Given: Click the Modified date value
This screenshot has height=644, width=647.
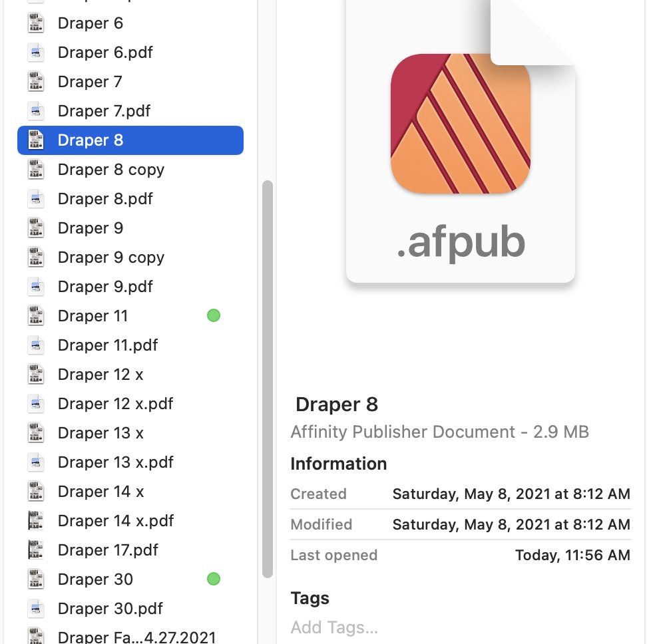Looking at the screenshot, I should (x=511, y=524).
